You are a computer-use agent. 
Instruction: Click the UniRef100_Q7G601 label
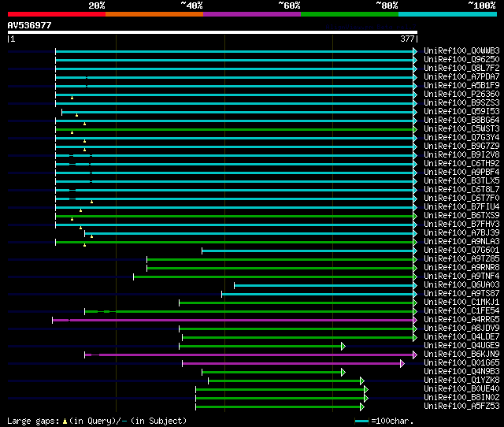click(x=461, y=251)
